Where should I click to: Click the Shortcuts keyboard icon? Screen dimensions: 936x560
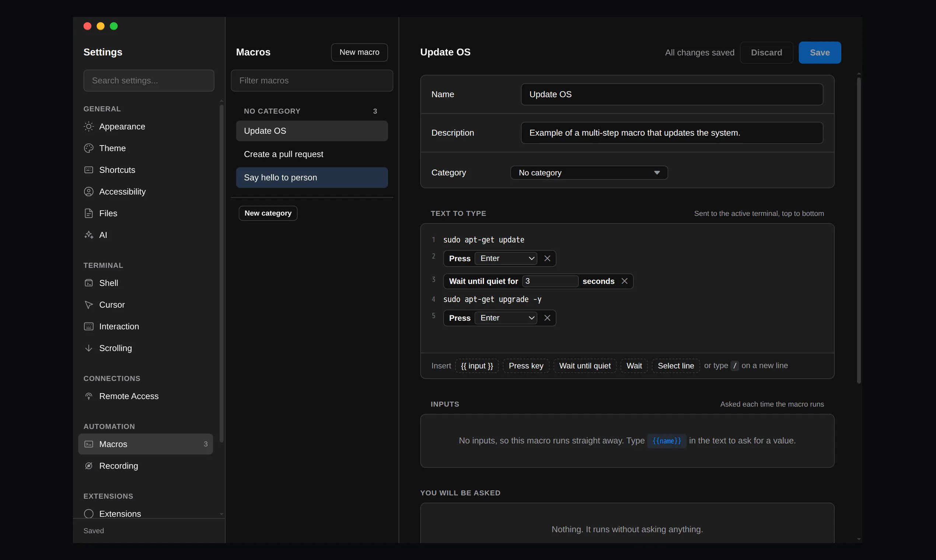[x=89, y=170]
